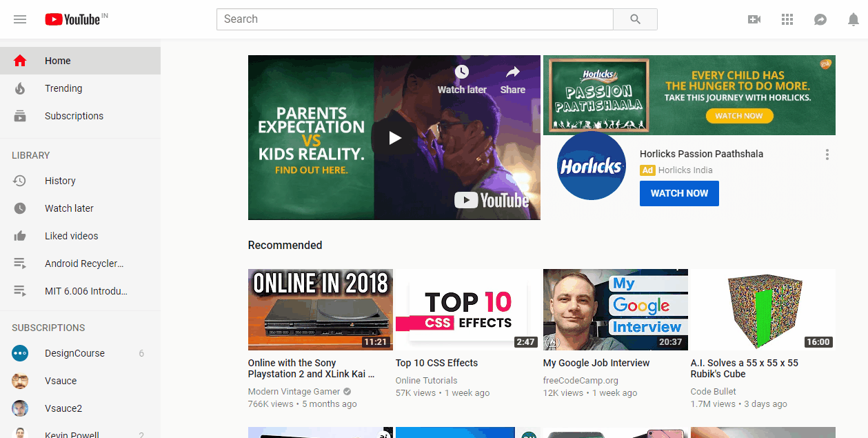The height and width of the screenshot is (438, 868).
Task: Click the search magnifier button
Action: [635, 19]
